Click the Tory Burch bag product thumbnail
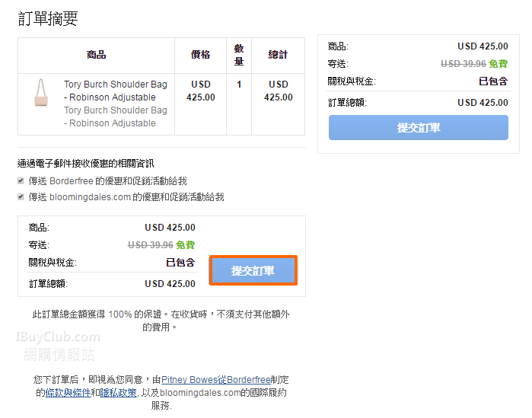Screen dimensions: 532x418 [41, 93]
